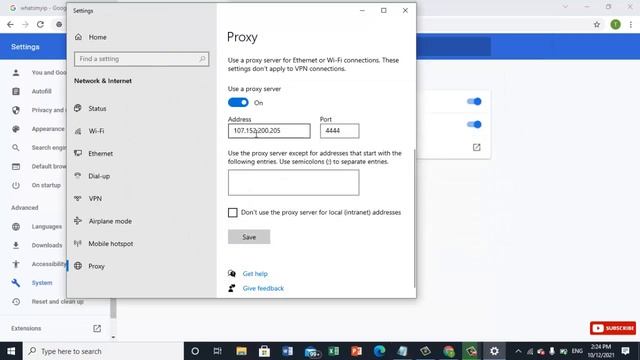640x360 pixels.
Task: Click the Proxy globe icon
Action: [x=78, y=266]
